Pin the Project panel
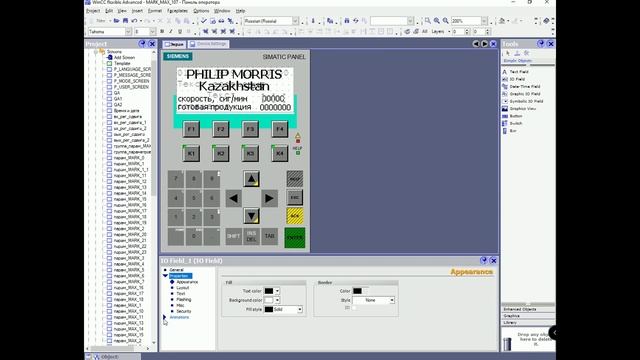Screen dimensions: 640x360 pyautogui.click(x=142, y=44)
